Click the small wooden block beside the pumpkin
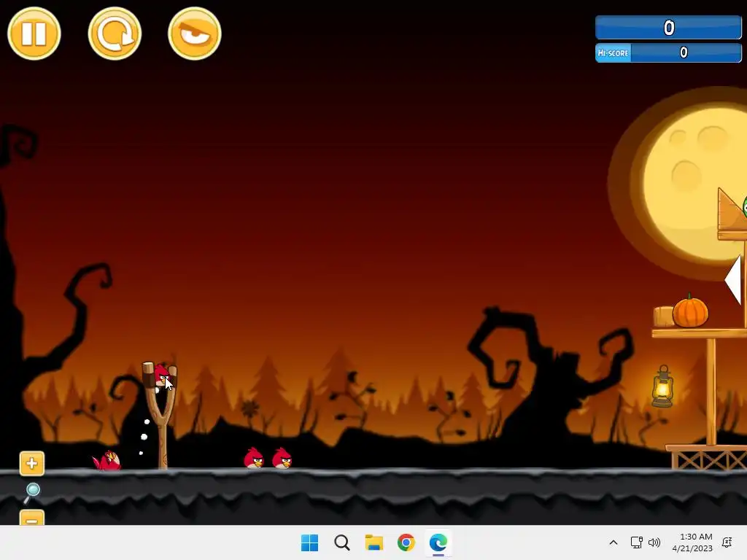 (x=664, y=316)
